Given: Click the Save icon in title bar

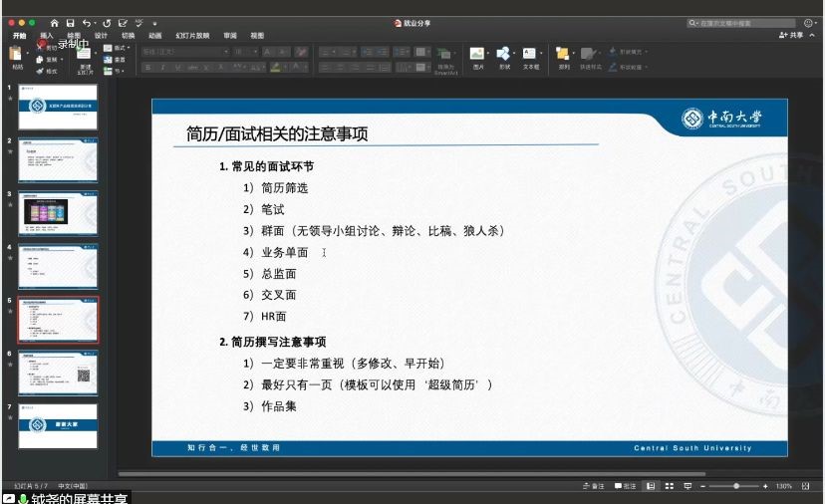Looking at the screenshot, I should coord(70,22).
